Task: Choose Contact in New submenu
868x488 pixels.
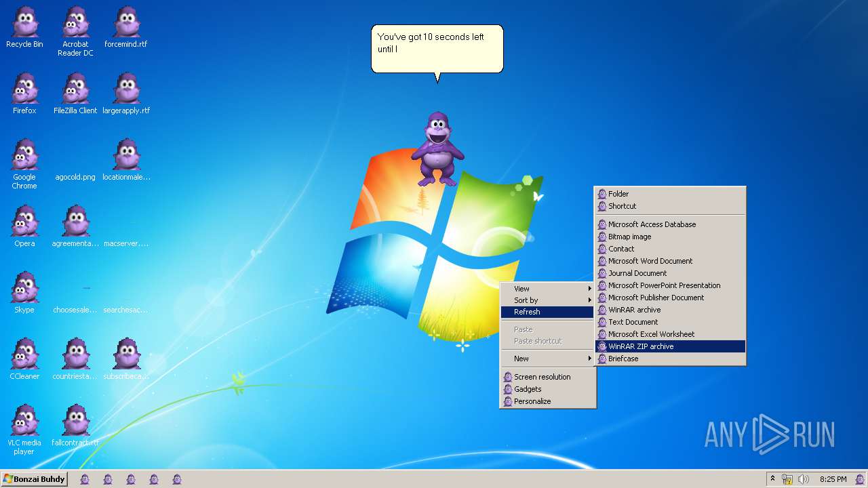Action: (670, 249)
